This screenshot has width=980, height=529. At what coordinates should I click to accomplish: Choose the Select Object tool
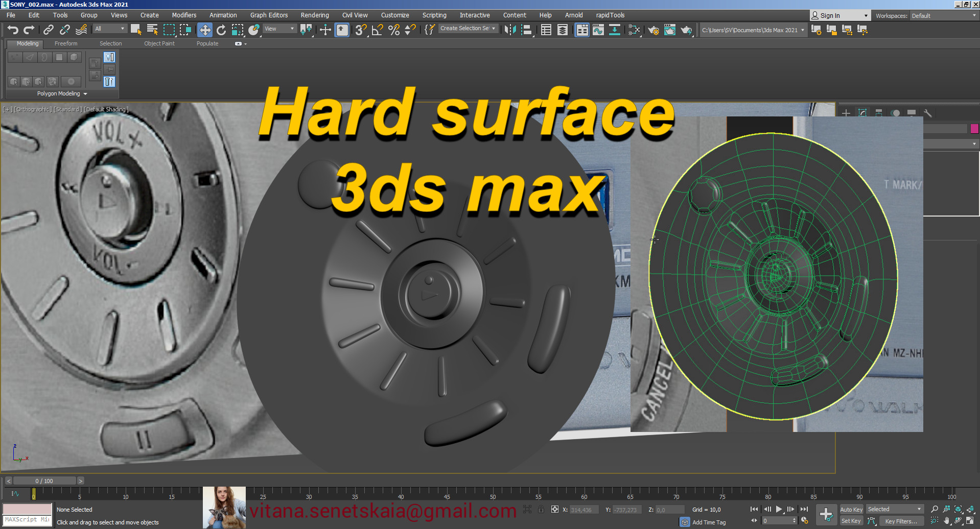pyautogui.click(x=136, y=30)
